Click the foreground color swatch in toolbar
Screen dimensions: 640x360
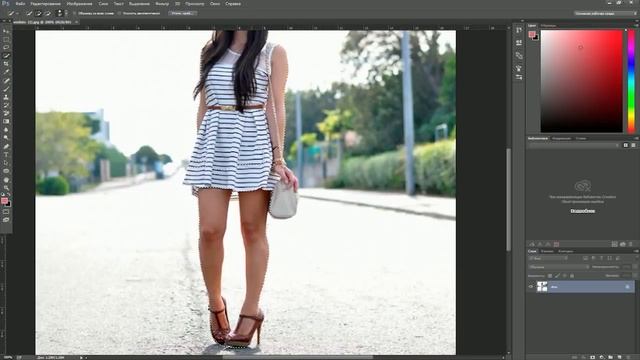(4, 200)
